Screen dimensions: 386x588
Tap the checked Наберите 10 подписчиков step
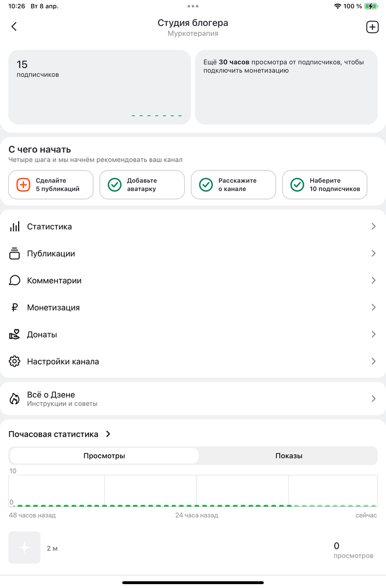324,185
